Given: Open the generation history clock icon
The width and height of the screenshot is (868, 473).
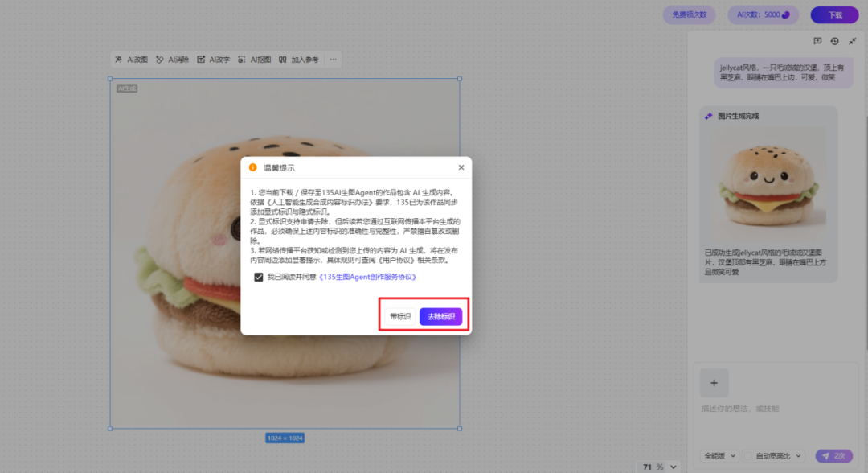Looking at the screenshot, I should pyautogui.click(x=834, y=41).
